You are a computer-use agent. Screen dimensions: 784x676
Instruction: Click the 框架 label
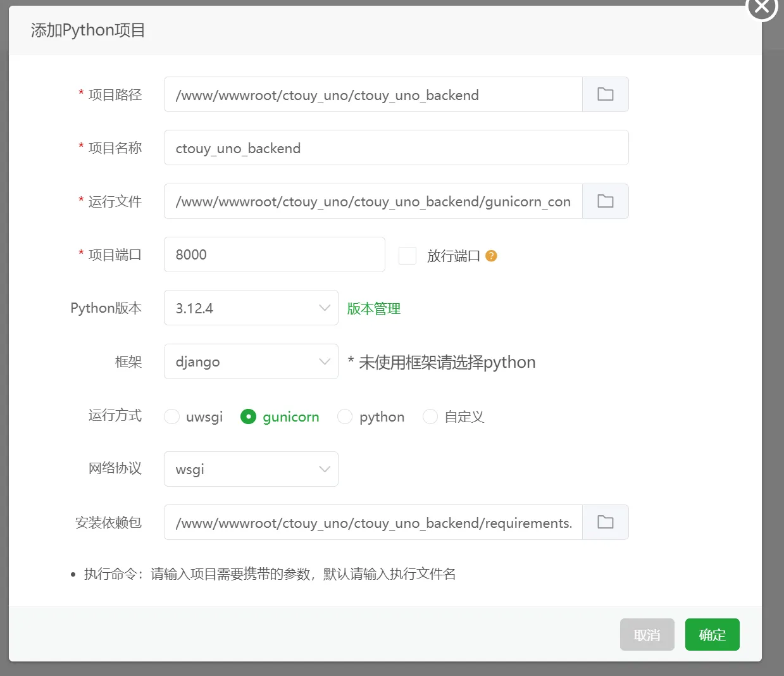128,361
